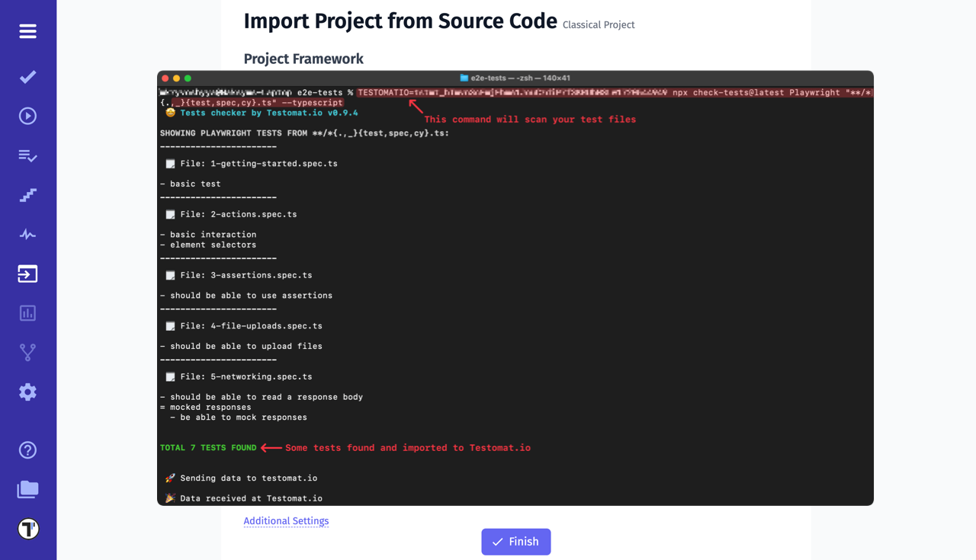Open the Help question mark icon
The height and width of the screenshot is (560, 976).
click(x=27, y=450)
